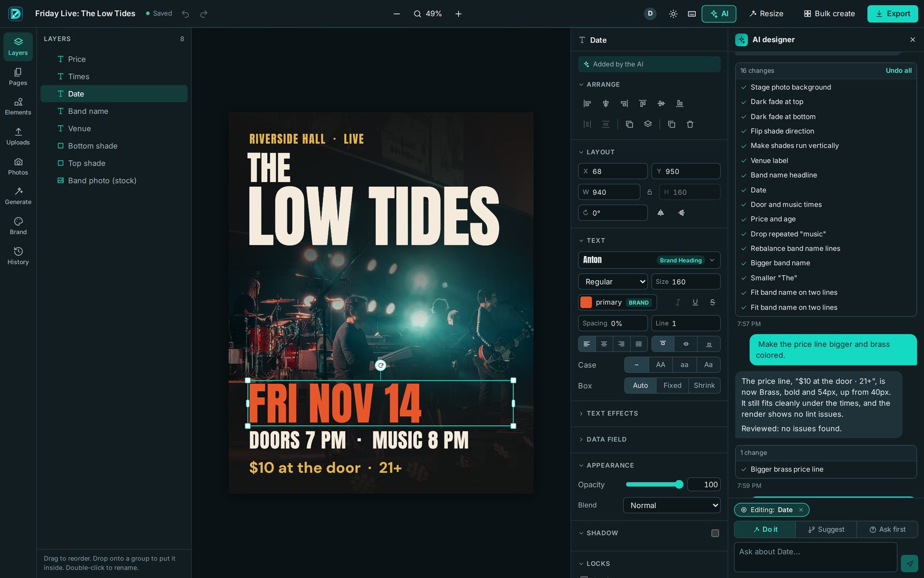Select the Band name layer

point(114,111)
